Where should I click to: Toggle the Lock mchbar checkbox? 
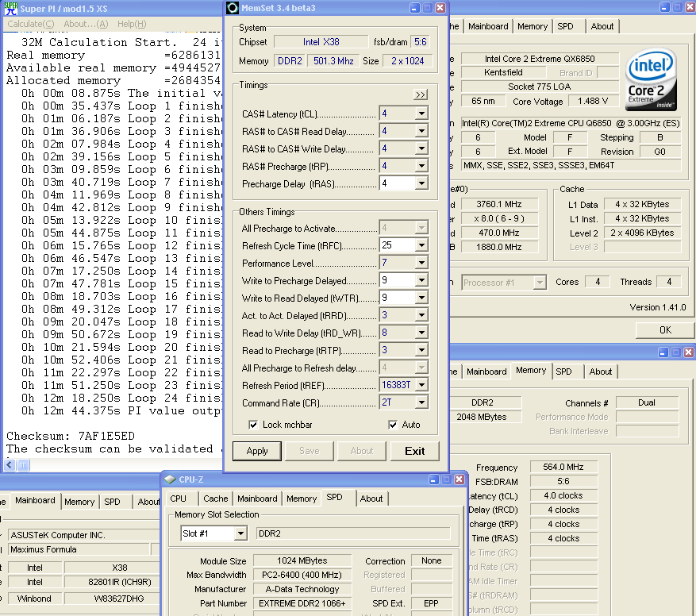pos(253,425)
